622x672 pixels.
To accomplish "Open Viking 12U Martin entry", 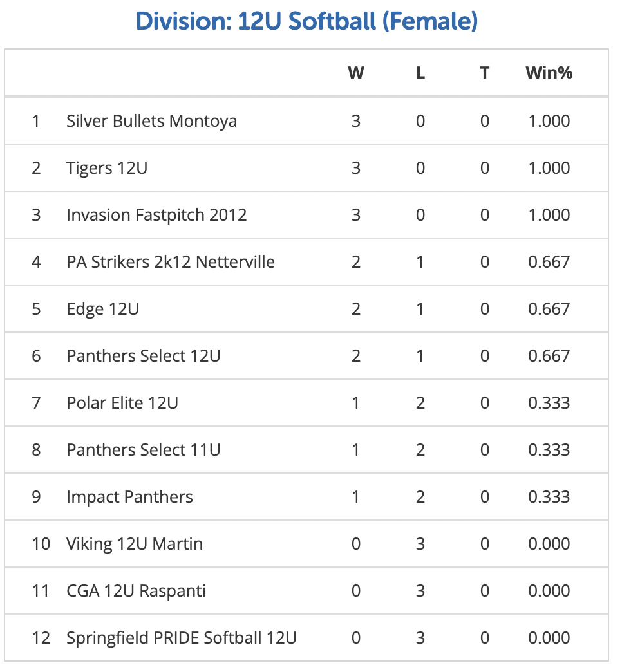I will point(135,544).
